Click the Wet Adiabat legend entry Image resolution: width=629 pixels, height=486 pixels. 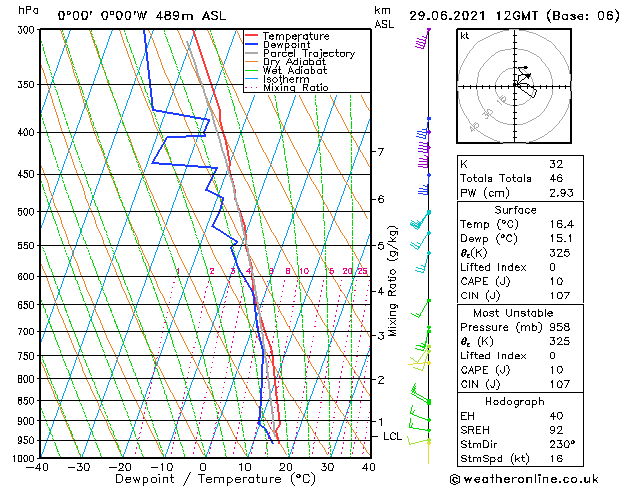click(286, 70)
